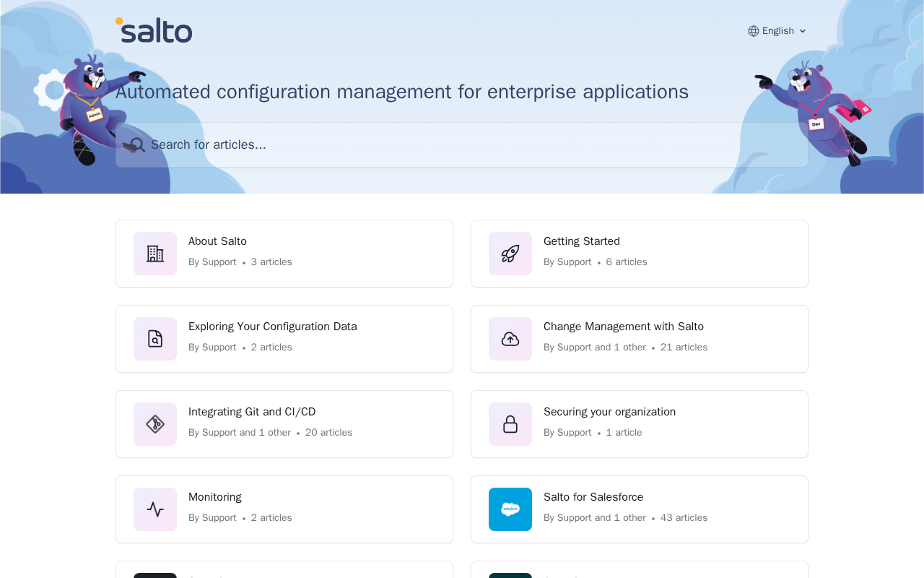
Task: Open Integrating Git and CI/CD collection
Action: coord(284,424)
